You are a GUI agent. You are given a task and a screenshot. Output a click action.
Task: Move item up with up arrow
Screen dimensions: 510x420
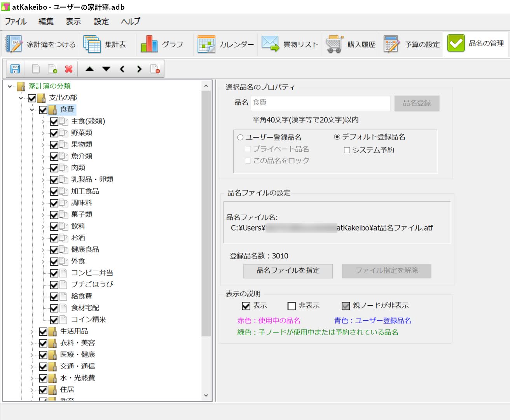pyautogui.click(x=90, y=69)
